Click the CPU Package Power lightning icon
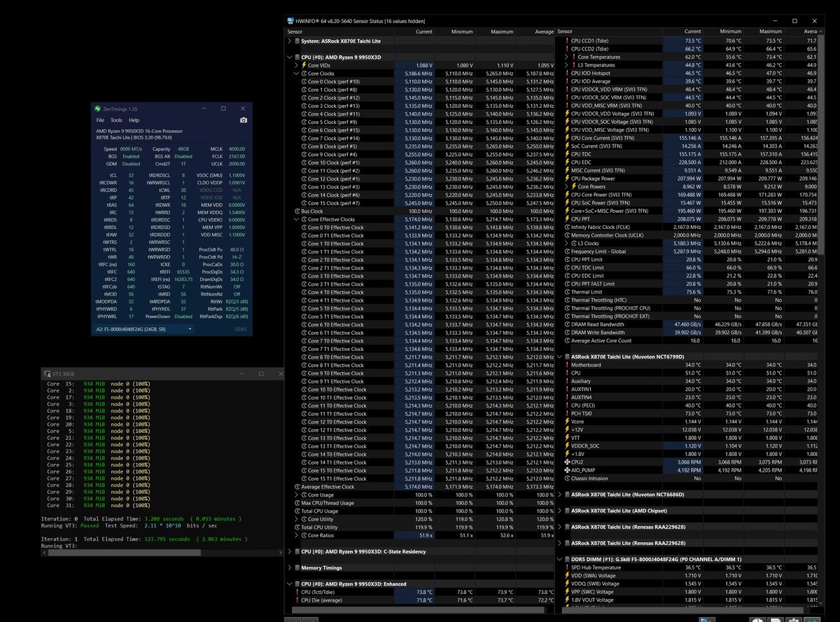The width and height of the screenshot is (840, 622). click(566, 178)
